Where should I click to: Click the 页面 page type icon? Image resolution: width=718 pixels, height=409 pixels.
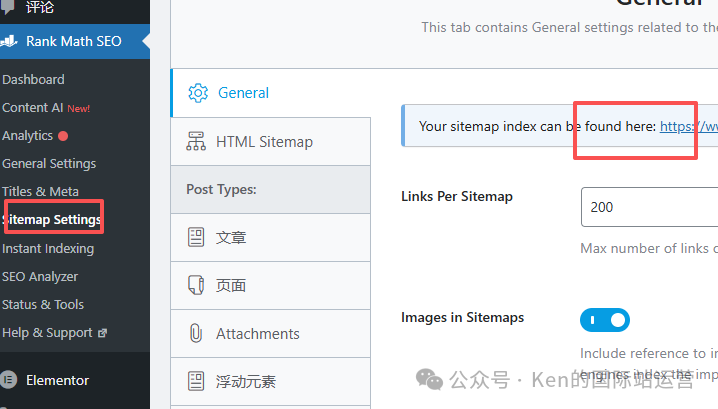click(x=196, y=285)
